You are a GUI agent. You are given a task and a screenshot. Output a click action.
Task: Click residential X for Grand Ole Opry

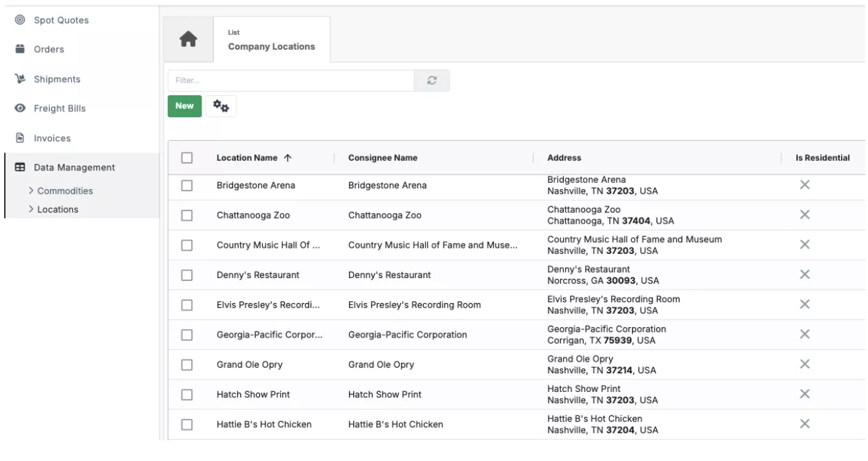[x=804, y=364]
